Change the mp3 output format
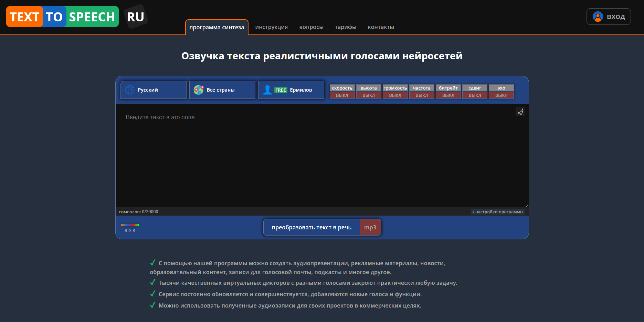Image resolution: width=644 pixels, height=322 pixels. pos(370,227)
